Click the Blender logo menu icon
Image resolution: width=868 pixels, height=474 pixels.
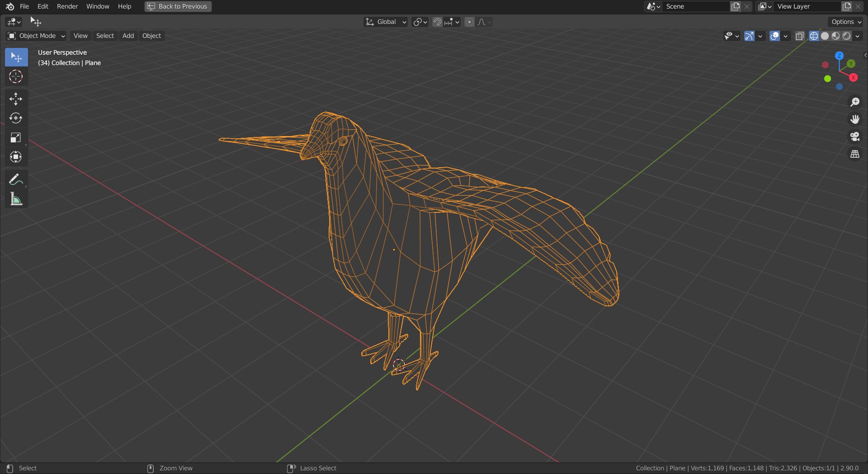pos(10,6)
